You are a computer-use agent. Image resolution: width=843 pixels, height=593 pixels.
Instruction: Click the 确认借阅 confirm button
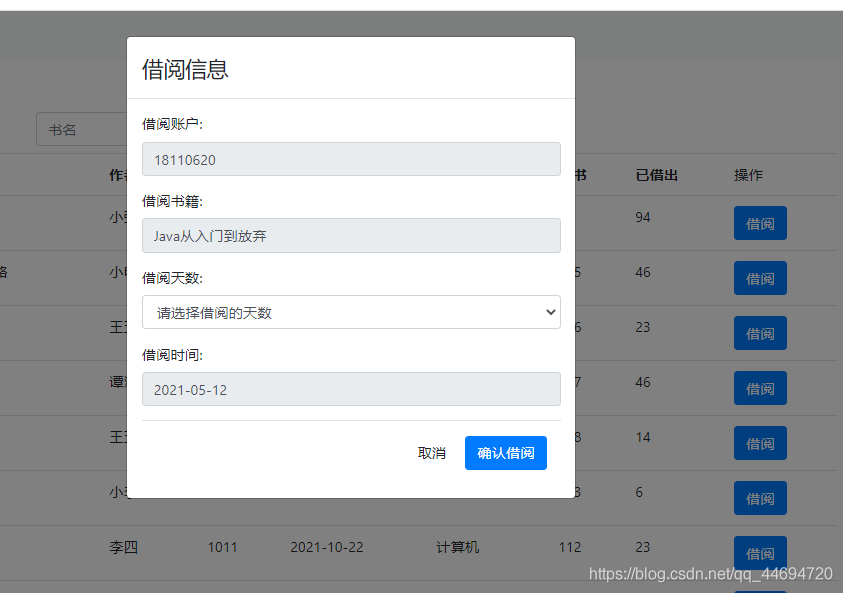505,452
